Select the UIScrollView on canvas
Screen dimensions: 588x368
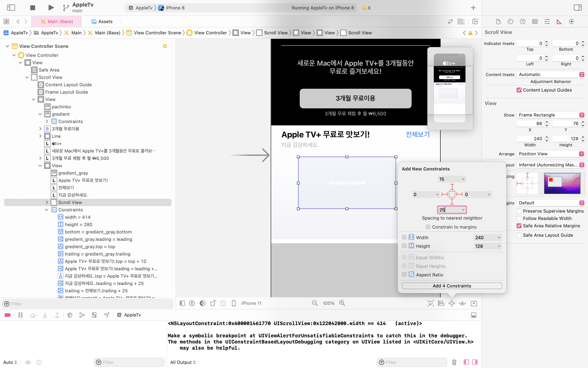coord(347,183)
